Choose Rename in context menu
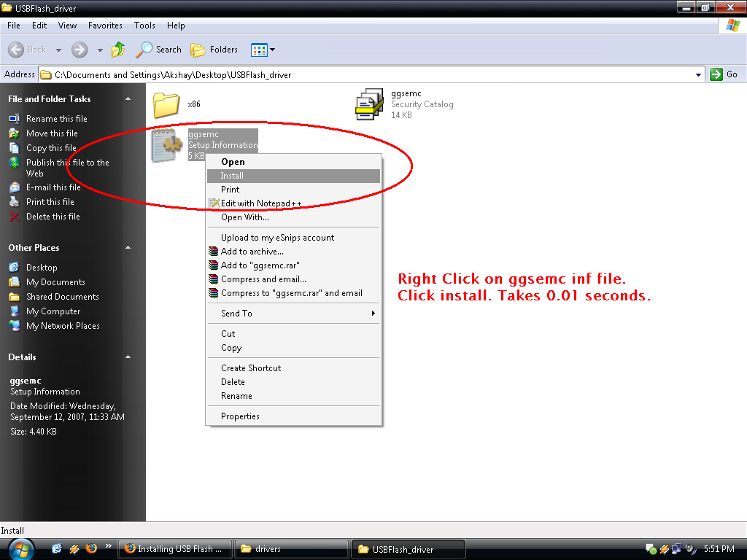The height and width of the screenshot is (560, 747). point(293,396)
